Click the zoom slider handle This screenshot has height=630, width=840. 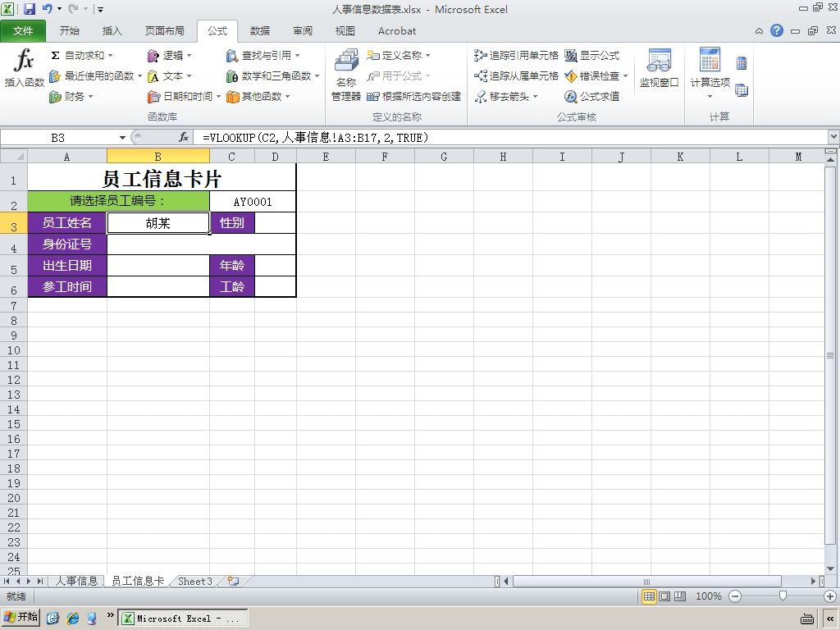pyautogui.click(x=783, y=596)
